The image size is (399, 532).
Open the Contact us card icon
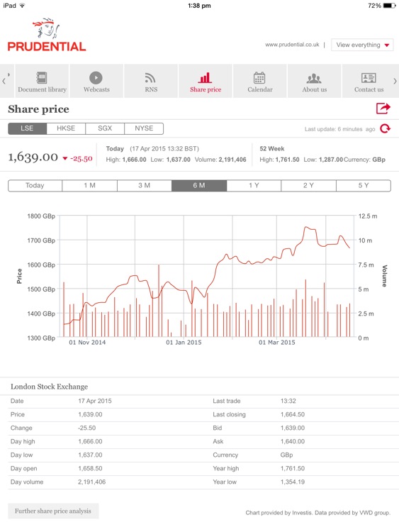pyautogui.click(x=369, y=78)
